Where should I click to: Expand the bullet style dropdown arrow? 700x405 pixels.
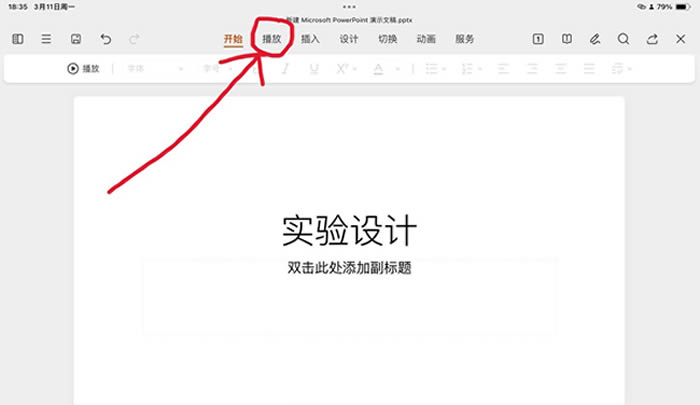(444, 69)
